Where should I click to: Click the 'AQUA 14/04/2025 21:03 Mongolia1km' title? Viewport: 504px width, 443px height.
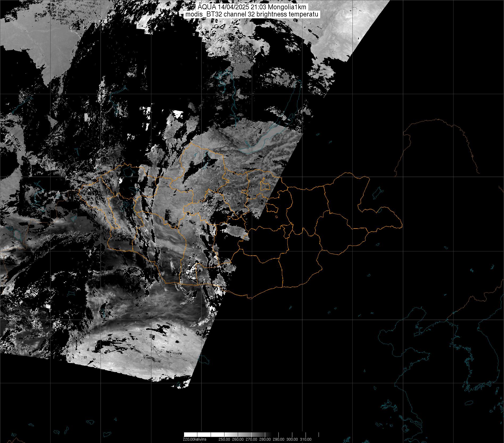pos(252,7)
